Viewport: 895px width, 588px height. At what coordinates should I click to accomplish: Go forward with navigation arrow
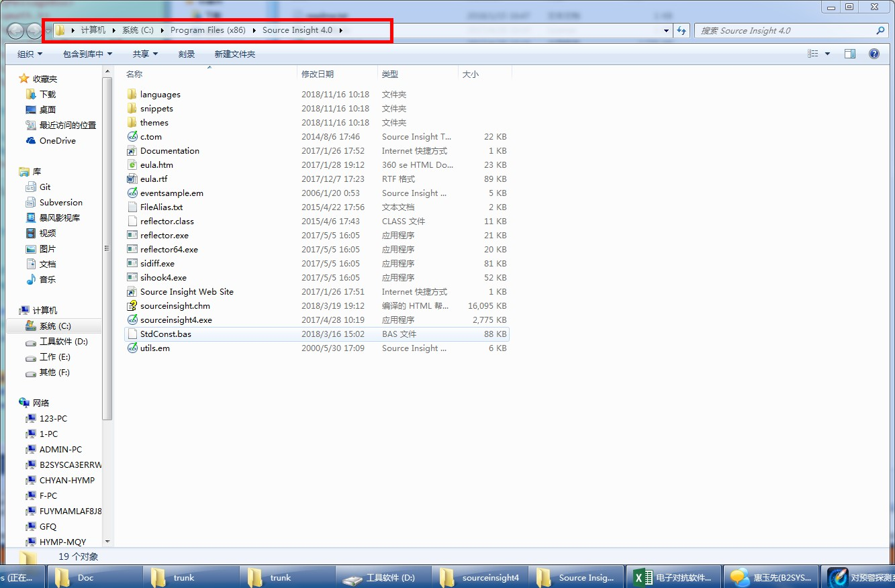34,30
